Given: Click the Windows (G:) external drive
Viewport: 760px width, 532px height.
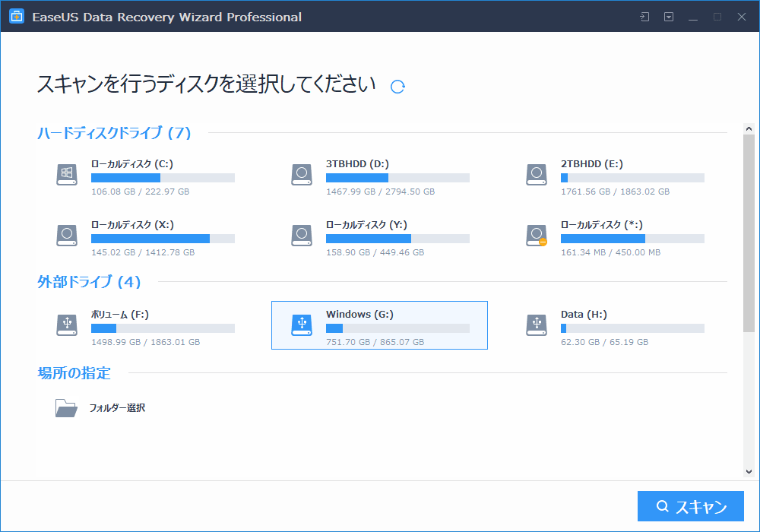Looking at the screenshot, I should 378,325.
